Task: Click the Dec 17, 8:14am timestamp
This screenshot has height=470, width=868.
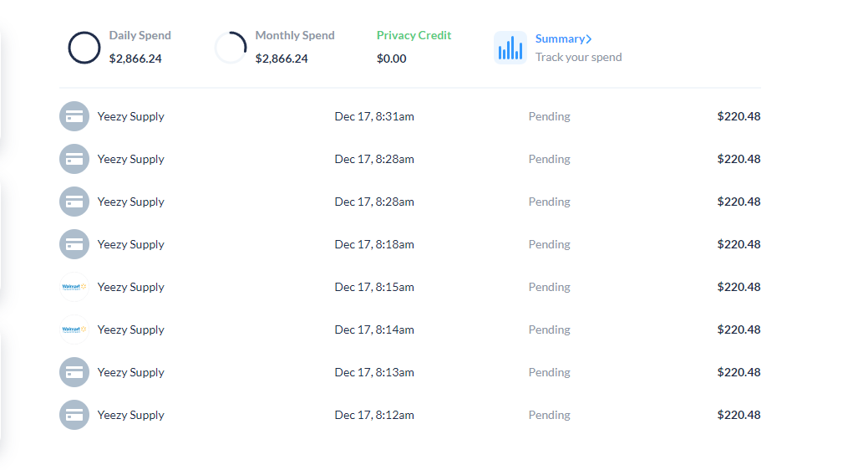Action: point(374,330)
